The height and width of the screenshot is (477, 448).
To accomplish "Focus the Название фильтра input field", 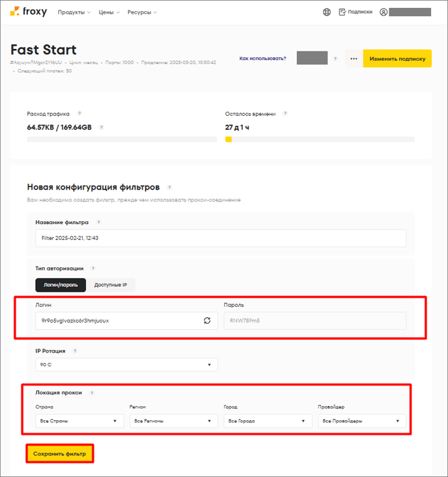I will point(221,238).
